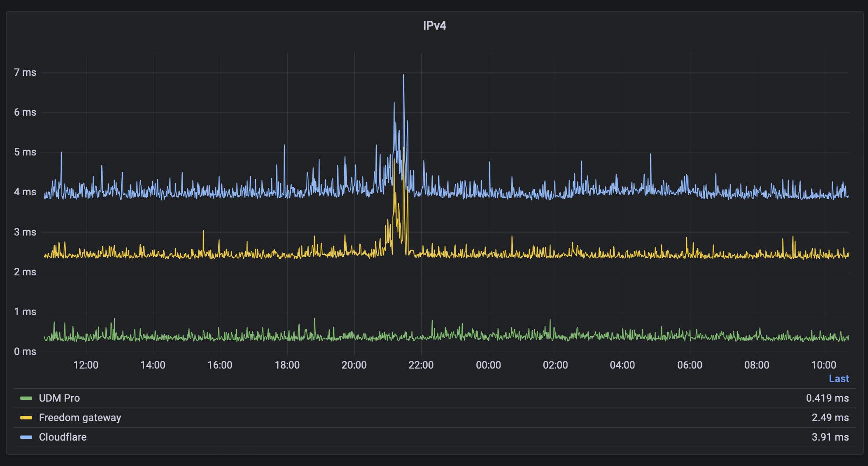The image size is (868, 466).
Task: Click the 7 ms y-axis label
Action: point(25,72)
